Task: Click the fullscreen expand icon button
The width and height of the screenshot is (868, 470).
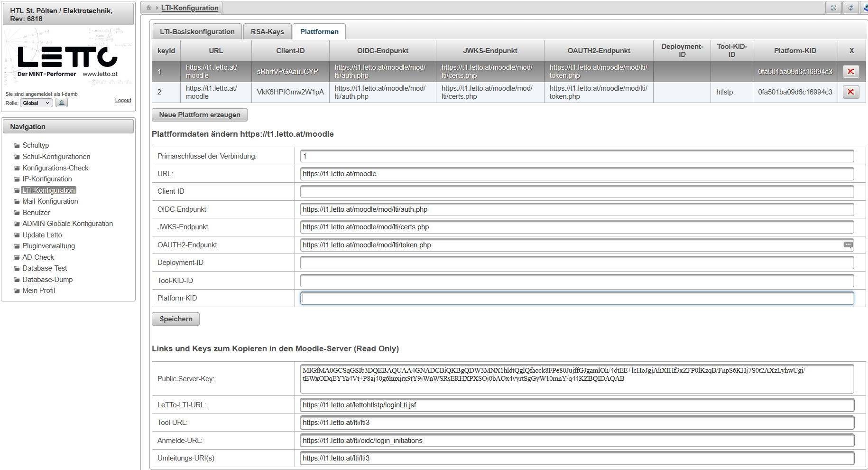Action: tap(833, 8)
